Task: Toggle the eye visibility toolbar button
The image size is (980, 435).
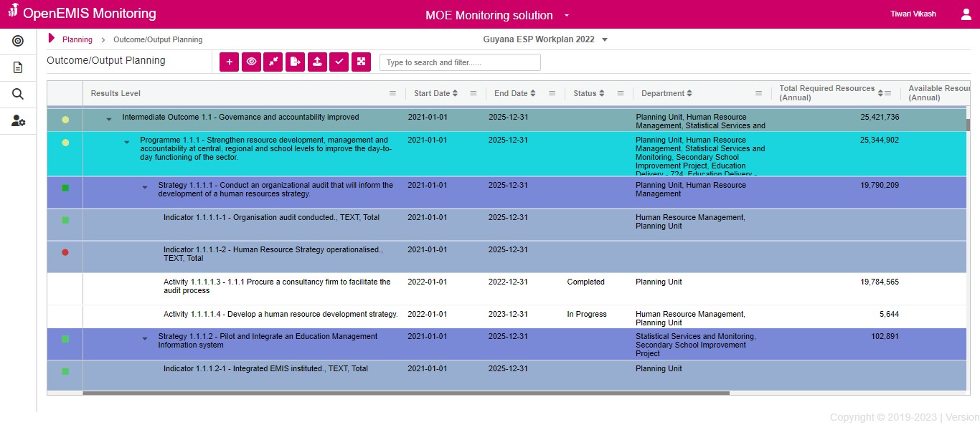Action: [251, 62]
